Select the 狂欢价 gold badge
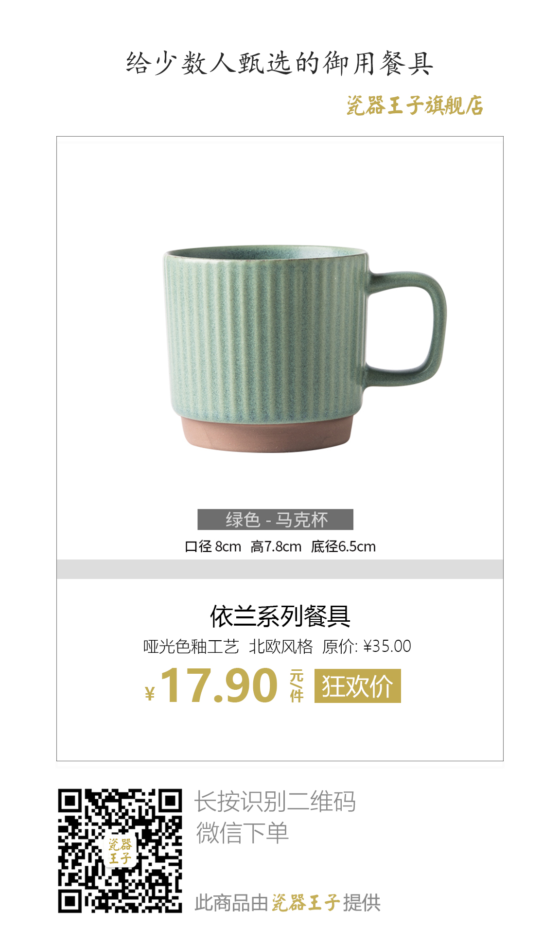560x945 pixels. point(357,685)
